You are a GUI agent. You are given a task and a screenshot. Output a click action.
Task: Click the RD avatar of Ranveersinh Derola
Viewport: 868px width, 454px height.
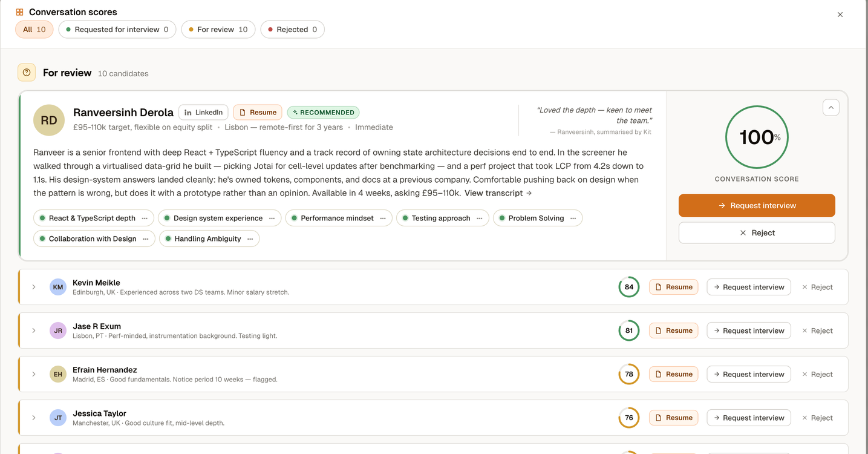[x=49, y=120]
